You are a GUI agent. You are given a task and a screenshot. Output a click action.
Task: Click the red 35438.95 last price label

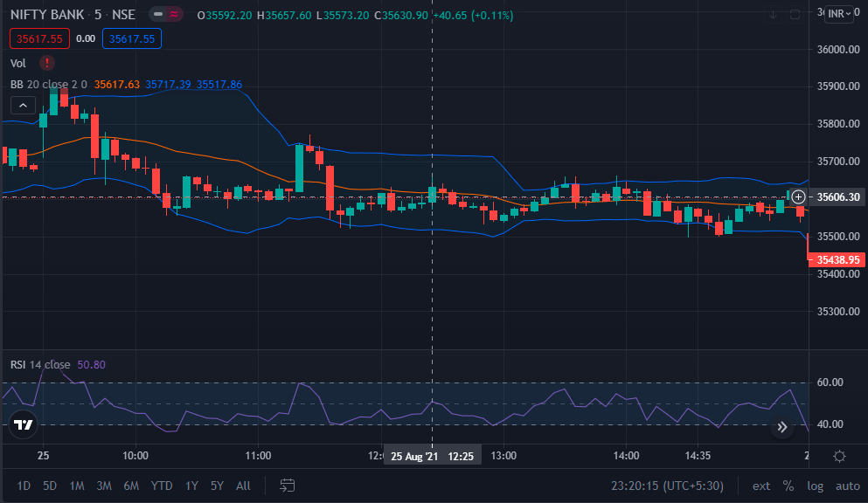tap(837, 259)
